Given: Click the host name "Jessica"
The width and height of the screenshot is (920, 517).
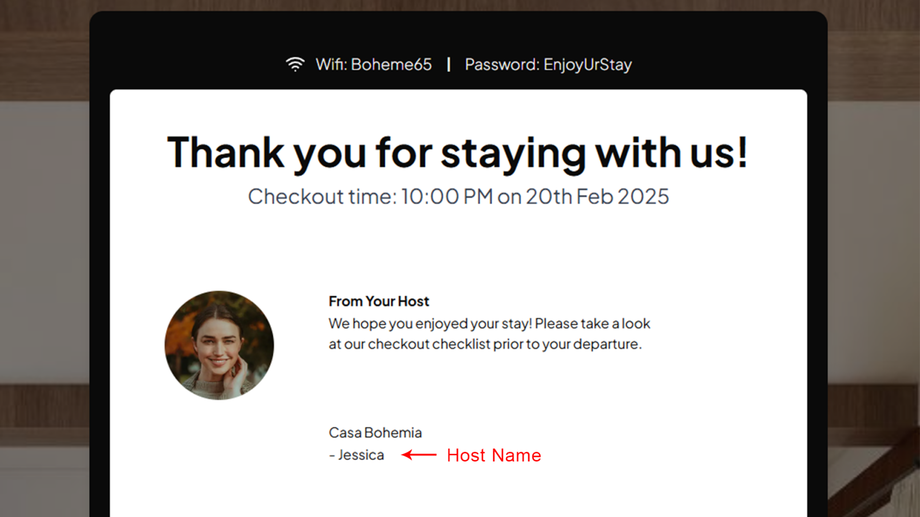Looking at the screenshot, I should pos(361,455).
